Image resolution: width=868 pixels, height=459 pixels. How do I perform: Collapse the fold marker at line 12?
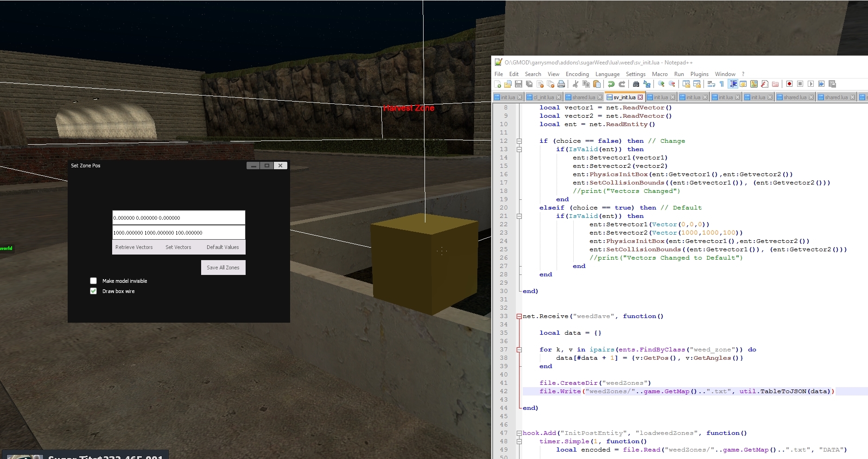(520, 141)
